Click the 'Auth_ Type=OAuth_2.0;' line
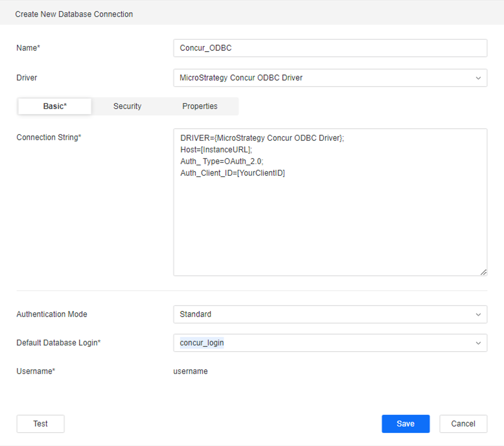504x446 pixels. pos(222,161)
